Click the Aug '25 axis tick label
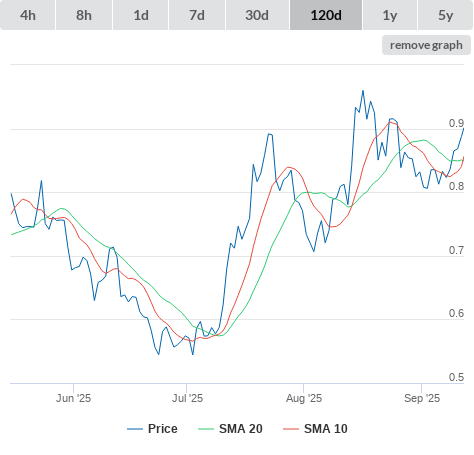474x455 pixels. 304,398
